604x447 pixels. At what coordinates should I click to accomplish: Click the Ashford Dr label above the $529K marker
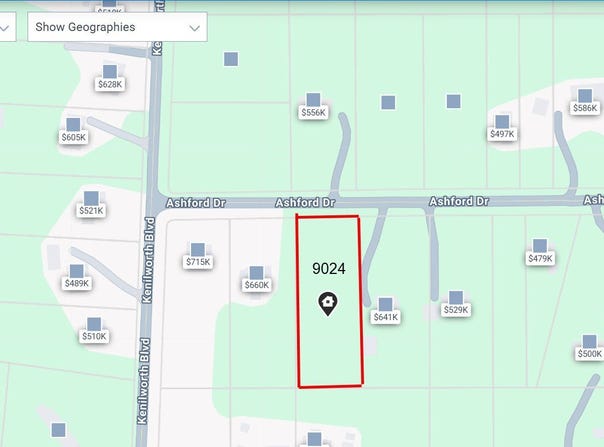[x=459, y=201]
